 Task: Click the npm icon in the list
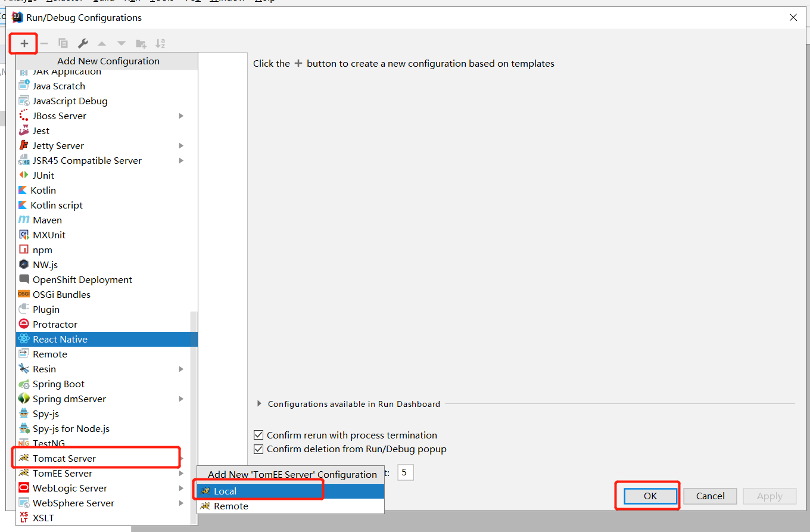24,250
